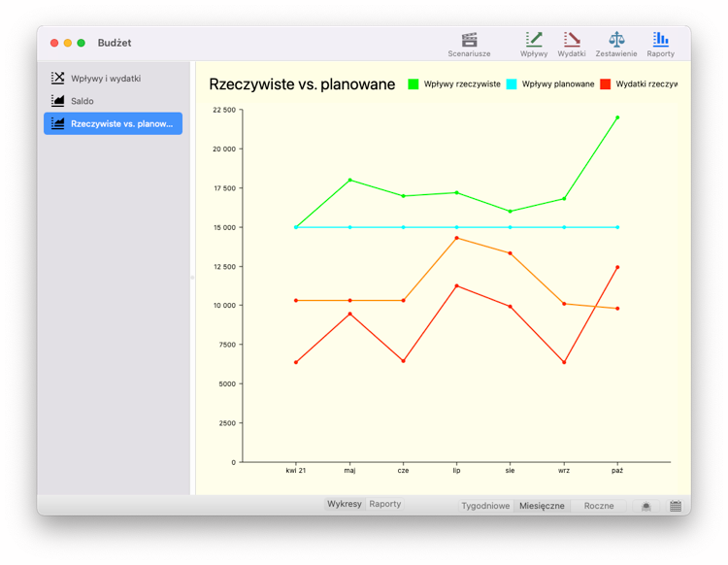Click the green Wpływy rzeczywiste legend swatch
Viewport: 728px width, 565px height.
coord(414,84)
